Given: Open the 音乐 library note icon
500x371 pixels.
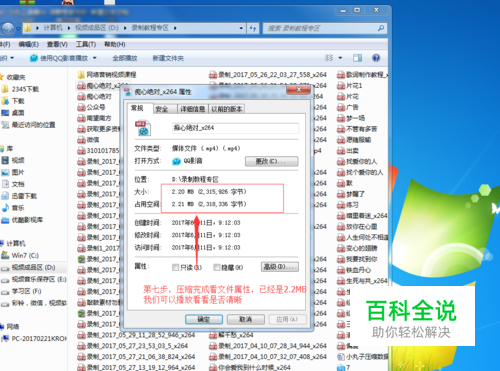Looking at the screenshot, I should 5,208.
